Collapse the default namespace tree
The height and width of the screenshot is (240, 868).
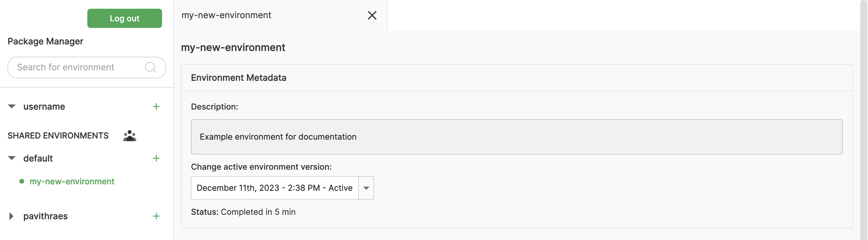pyautogui.click(x=12, y=158)
